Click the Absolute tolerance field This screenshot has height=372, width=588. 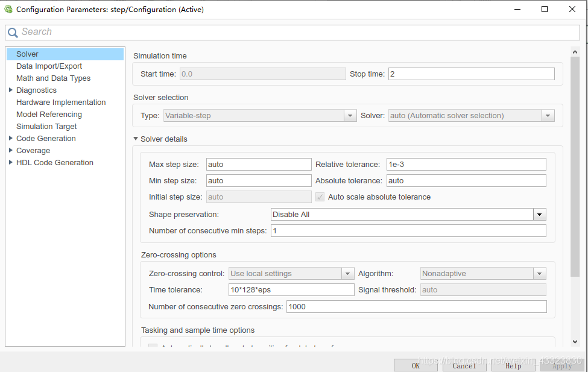pyautogui.click(x=466, y=181)
